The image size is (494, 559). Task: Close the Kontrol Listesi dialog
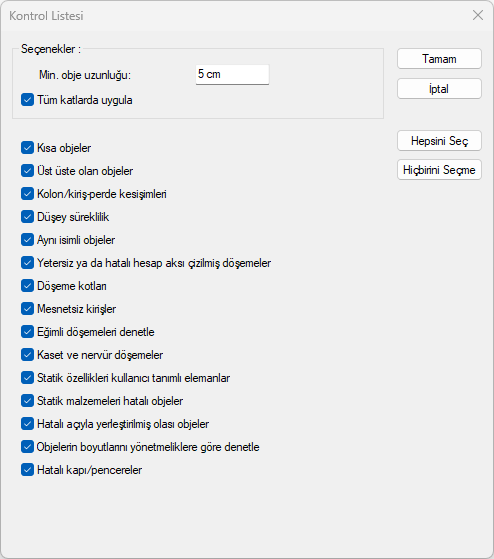pos(478,15)
